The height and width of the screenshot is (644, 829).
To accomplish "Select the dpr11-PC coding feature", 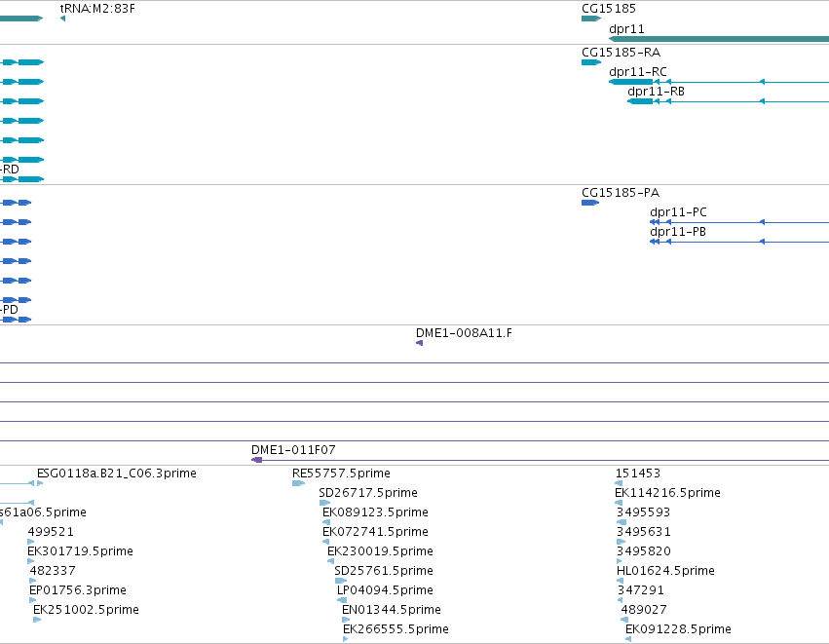I will pyautogui.click(x=739, y=222).
